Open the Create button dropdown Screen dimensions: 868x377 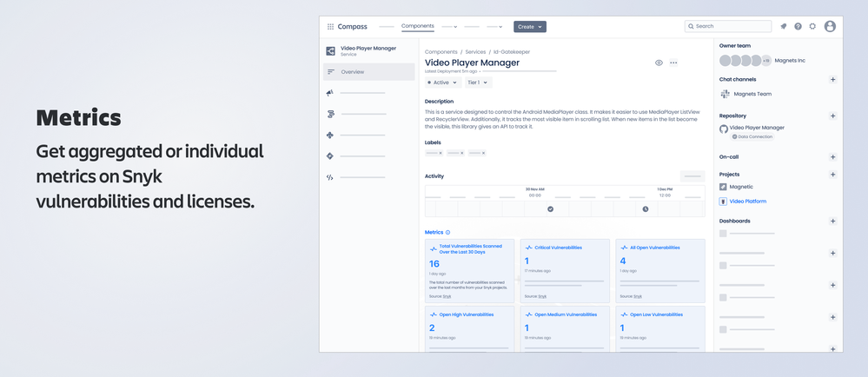[530, 27]
